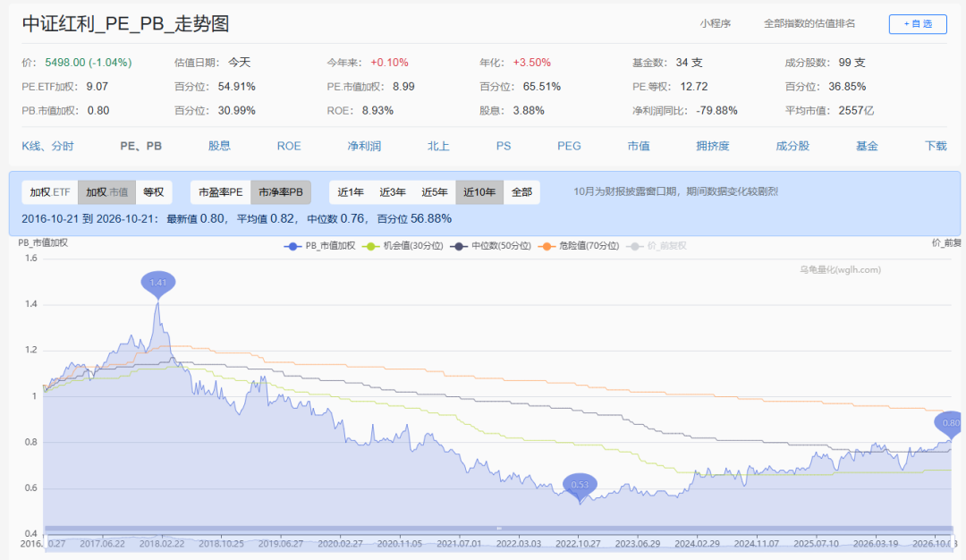View the 市值 tab
Viewport: 966px width, 560px height.
[x=639, y=146]
